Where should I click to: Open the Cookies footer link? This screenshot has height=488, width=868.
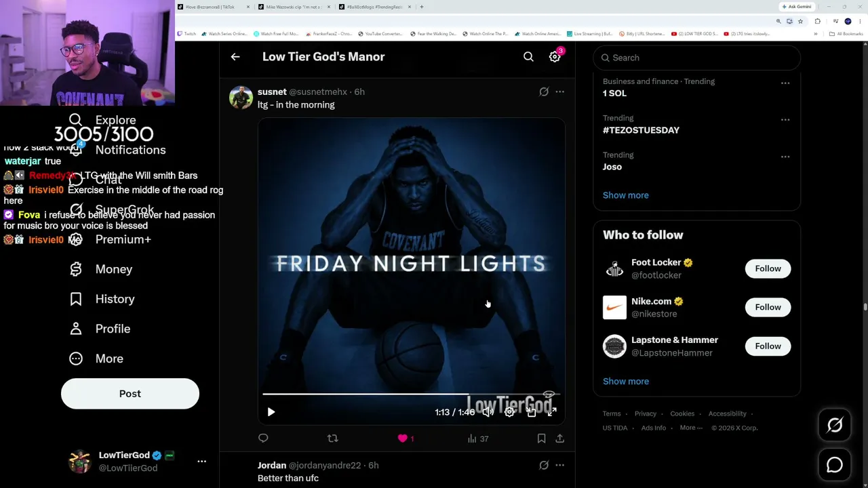pos(682,413)
